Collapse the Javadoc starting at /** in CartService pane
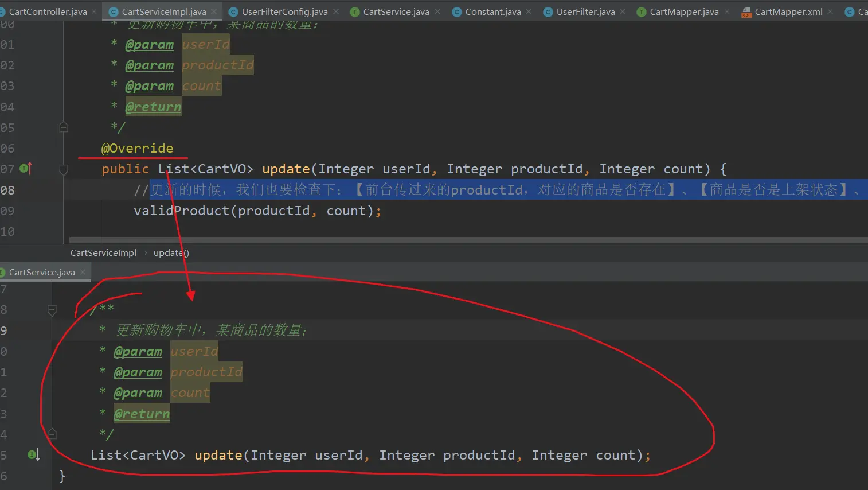 tap(52, 310)
